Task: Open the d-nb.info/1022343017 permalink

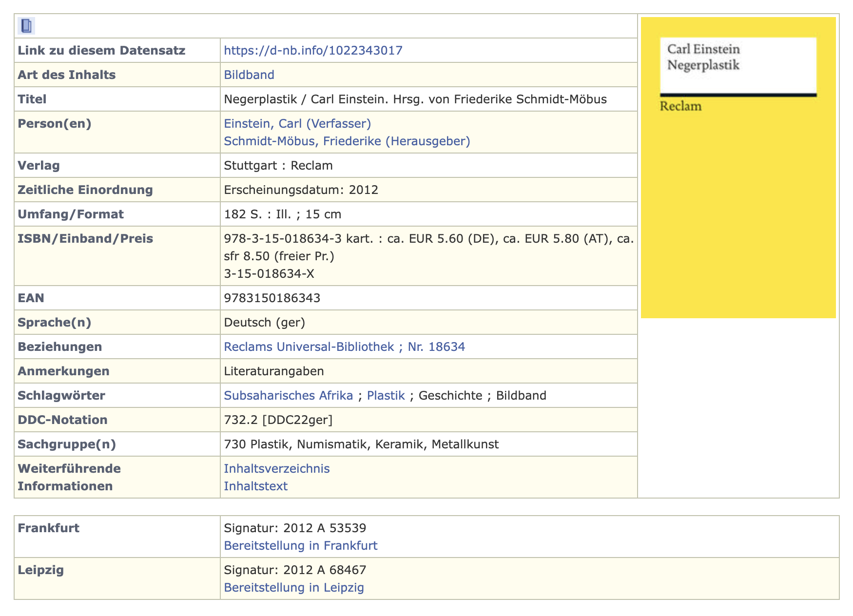Action: 313,51
